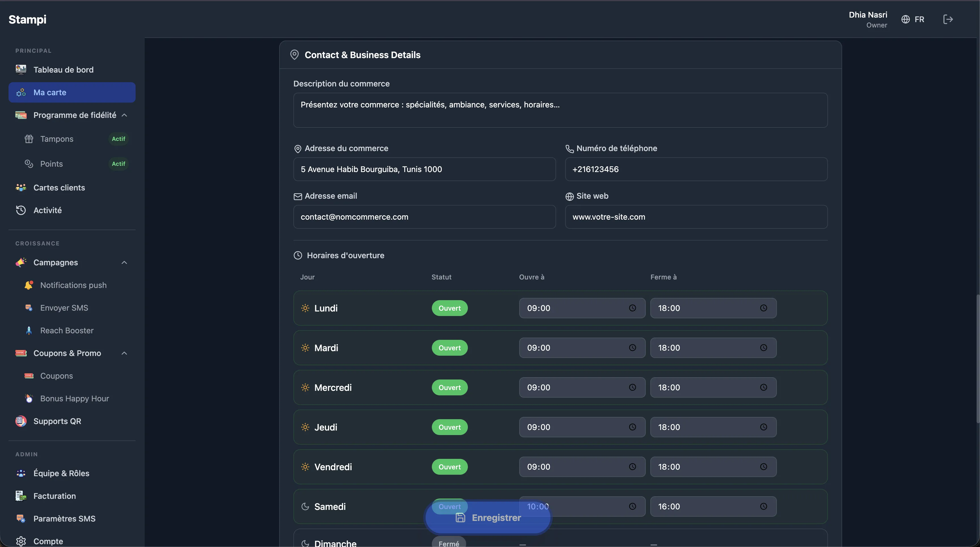
Task: Click the globe language icon
Action: click(905, 19)
